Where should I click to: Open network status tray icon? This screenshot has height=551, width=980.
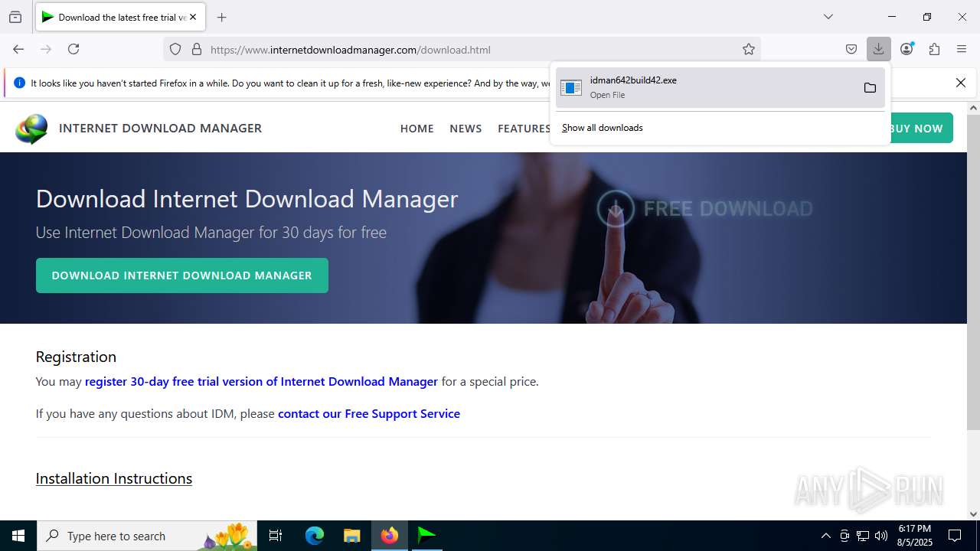pos(863,536)
